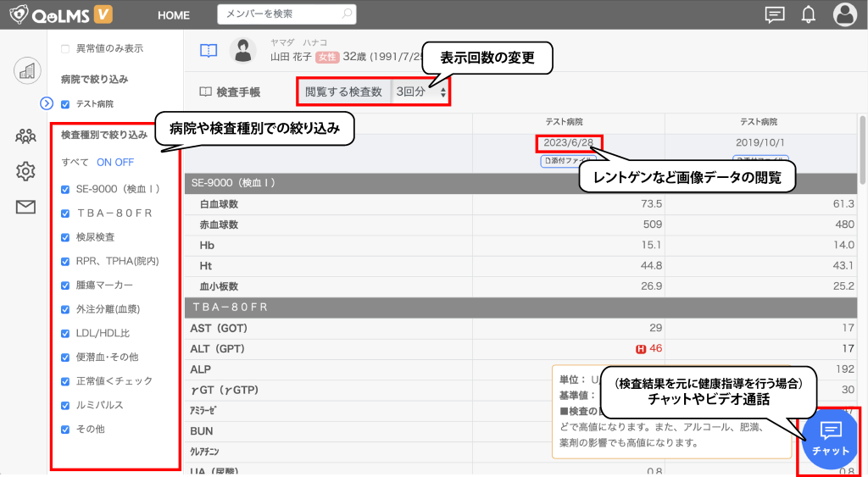Open the mail envelope icon in sidebar

click(x=26, y=207)
